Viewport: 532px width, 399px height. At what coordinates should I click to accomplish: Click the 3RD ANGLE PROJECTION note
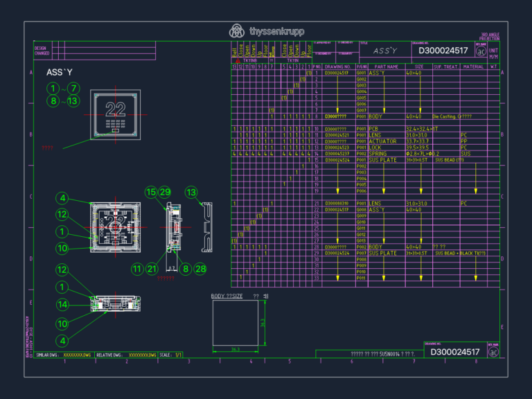490,36
